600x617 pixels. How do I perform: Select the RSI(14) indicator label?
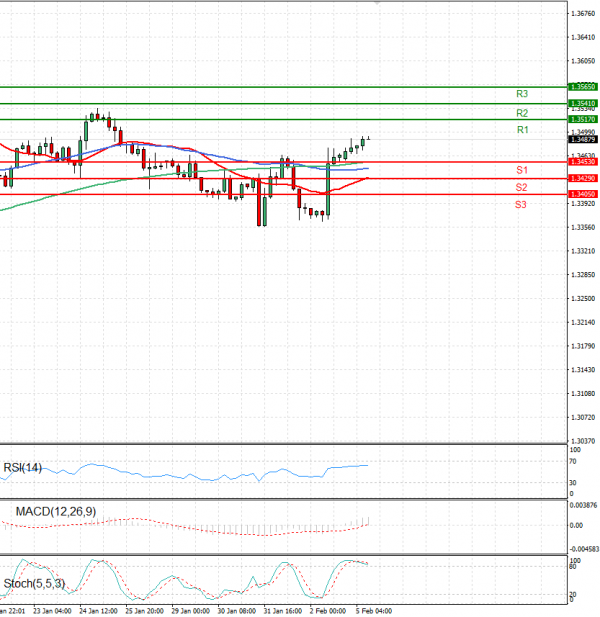point(22,467)
